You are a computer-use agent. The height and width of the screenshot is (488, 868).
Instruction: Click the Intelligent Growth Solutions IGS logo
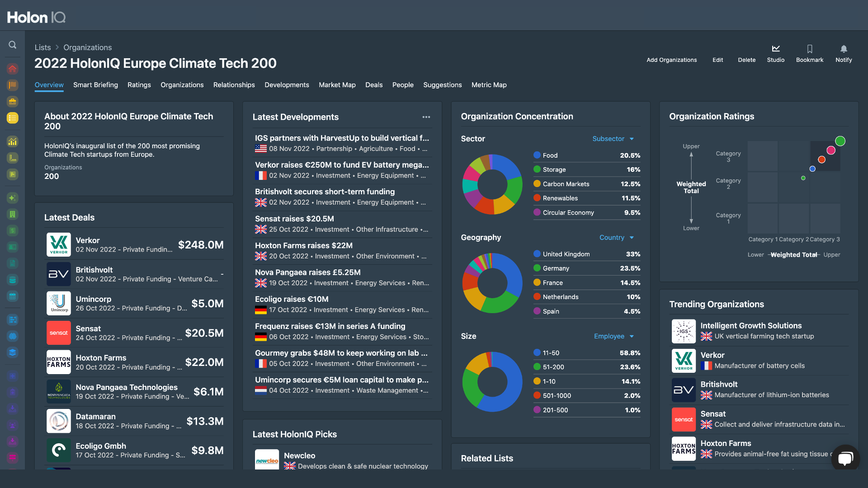click(x=684, y=331)
